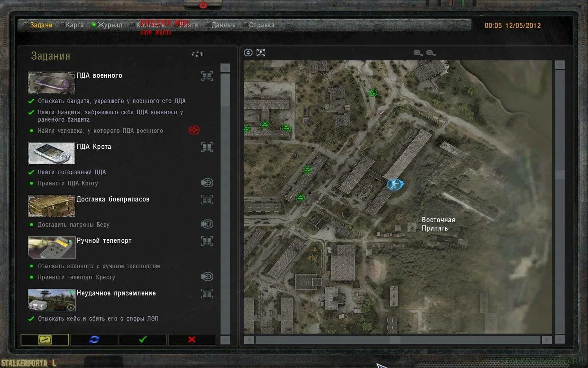The image size is (588, 368).
Task: Click the red power button atop PDA
Action: tap(203, 5)
